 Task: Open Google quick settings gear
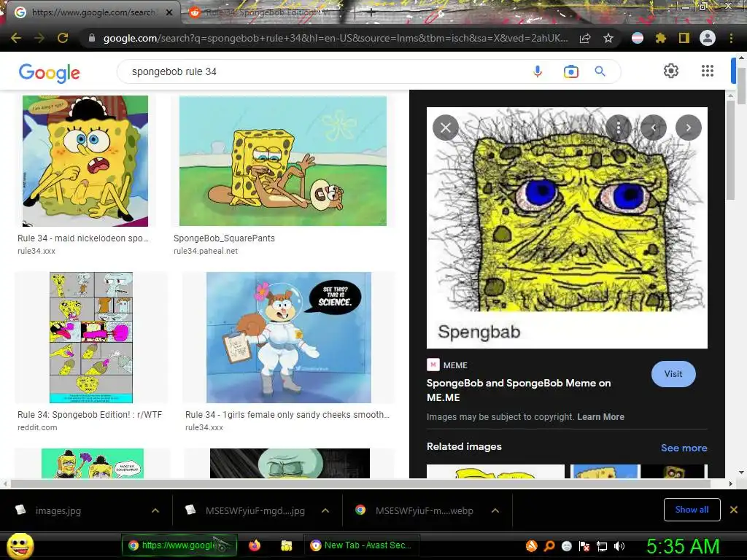click(x=671, y=71)
